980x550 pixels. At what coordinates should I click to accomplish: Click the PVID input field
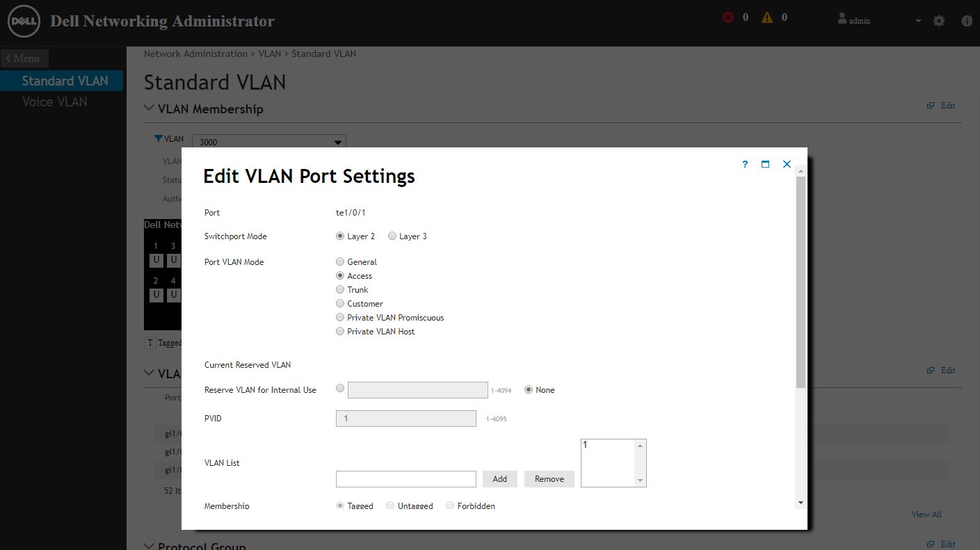click(x=406, y=419)
